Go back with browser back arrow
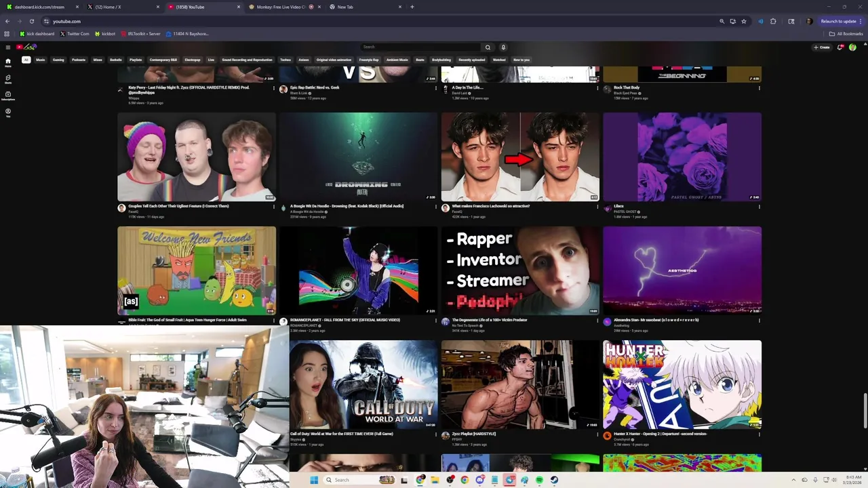Screen dimensions: 868x488 click(x=7, y=21)
